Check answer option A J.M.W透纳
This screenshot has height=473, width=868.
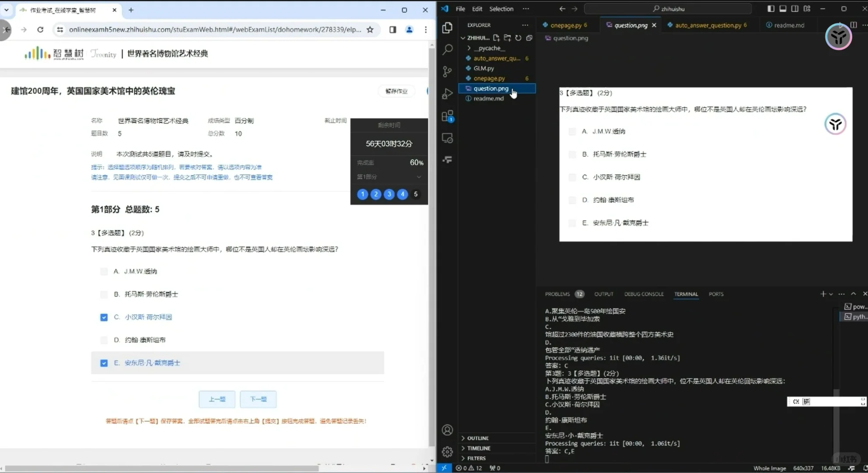(x=104, y=271)
